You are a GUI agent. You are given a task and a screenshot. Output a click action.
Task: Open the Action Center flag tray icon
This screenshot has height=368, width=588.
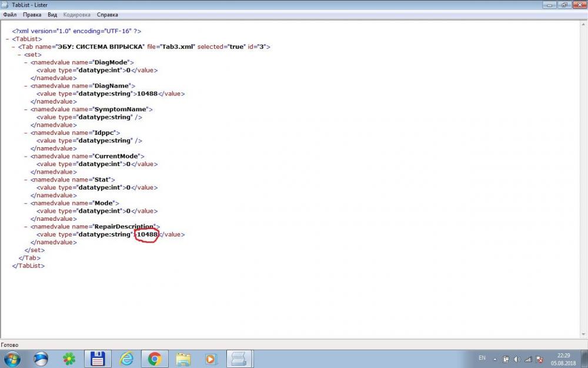[540, 359]
